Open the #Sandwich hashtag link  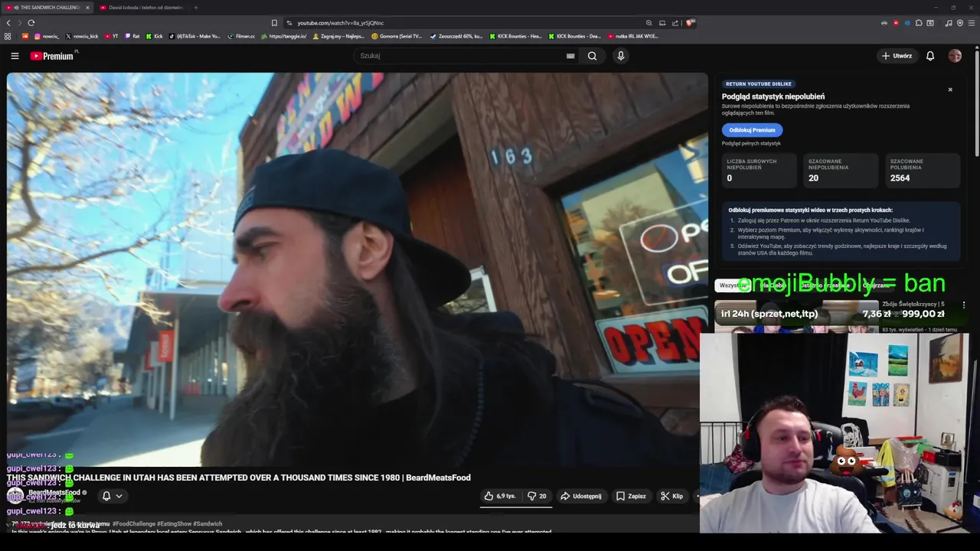pyautogui.click(x=207, y=524)
